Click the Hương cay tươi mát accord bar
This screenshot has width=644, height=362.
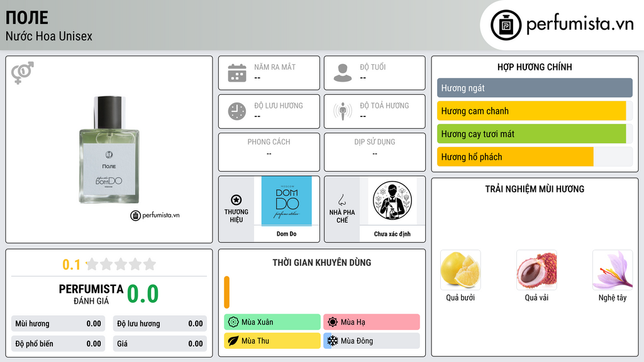coord(535,134)
